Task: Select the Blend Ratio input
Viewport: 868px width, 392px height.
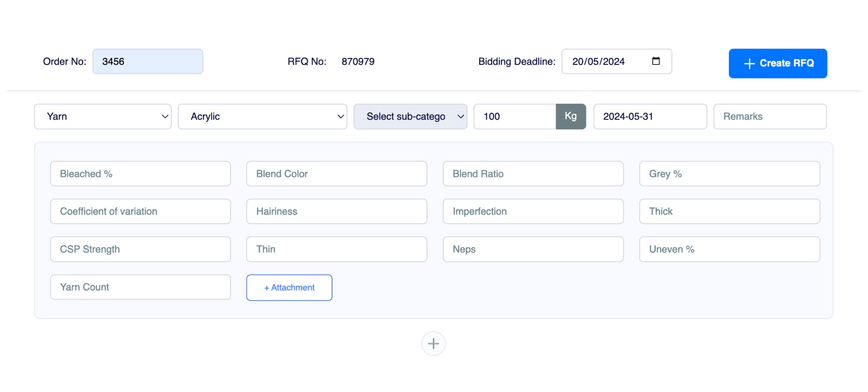Action: [533, 174]
